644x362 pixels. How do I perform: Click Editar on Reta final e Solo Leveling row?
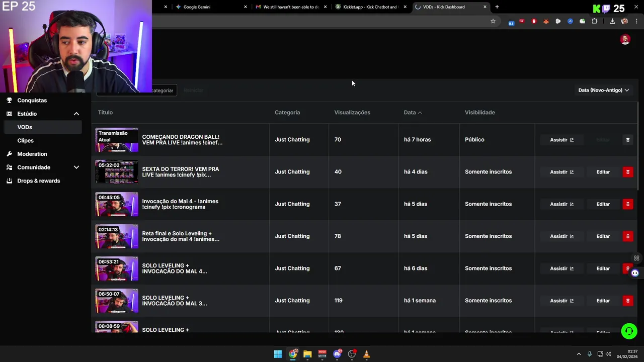click(x=603, y=236)
